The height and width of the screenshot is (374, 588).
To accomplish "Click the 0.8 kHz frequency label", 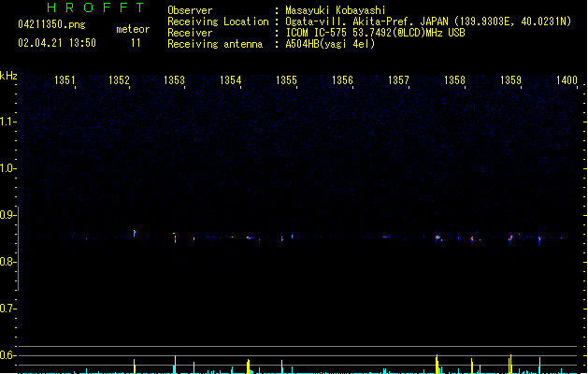I will pyautogui.click(x=7, y=262).
